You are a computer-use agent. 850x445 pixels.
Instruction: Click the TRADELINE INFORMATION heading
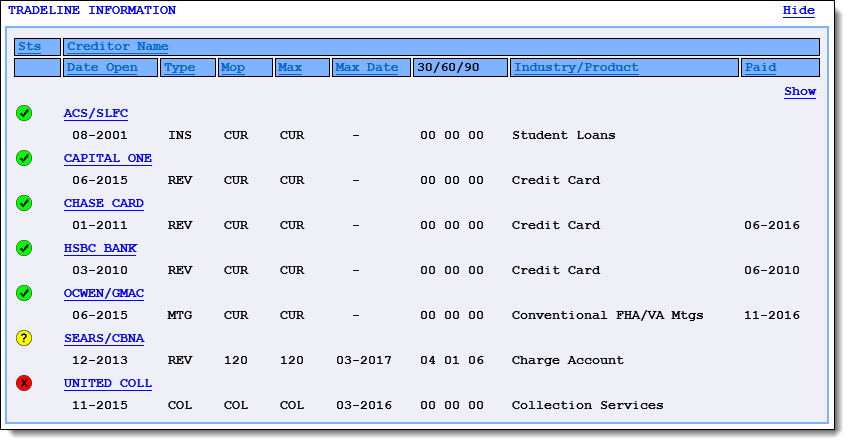[92, 10]
